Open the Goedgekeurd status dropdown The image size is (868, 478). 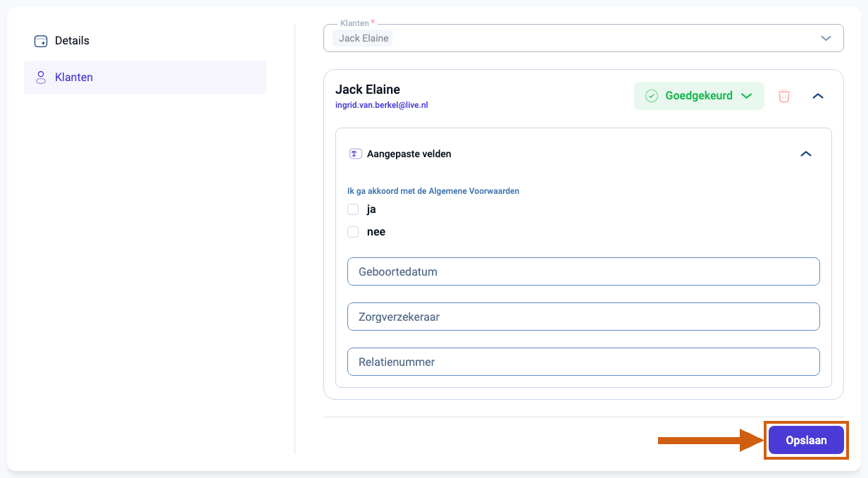tap(699, 96)
